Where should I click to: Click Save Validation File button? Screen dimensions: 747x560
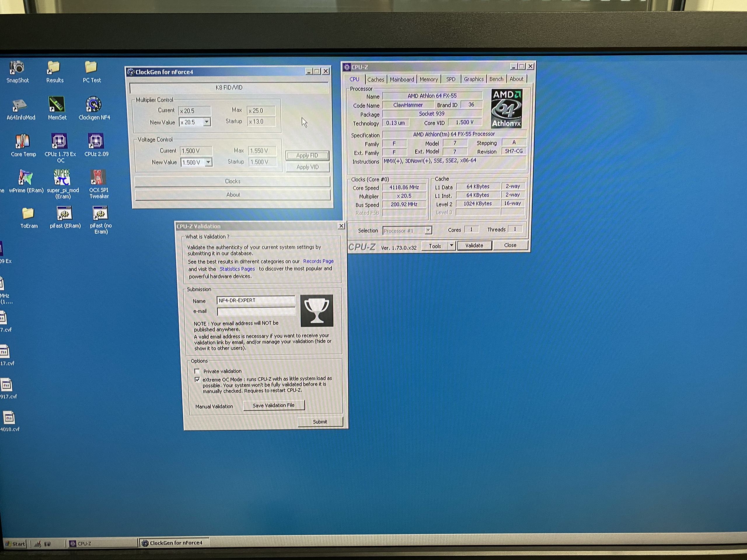pos(273,405)
